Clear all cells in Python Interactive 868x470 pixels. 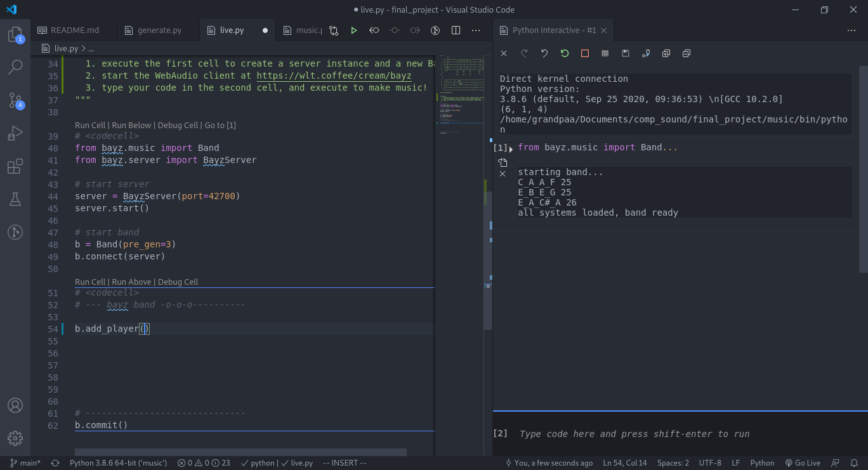point(504,54)
